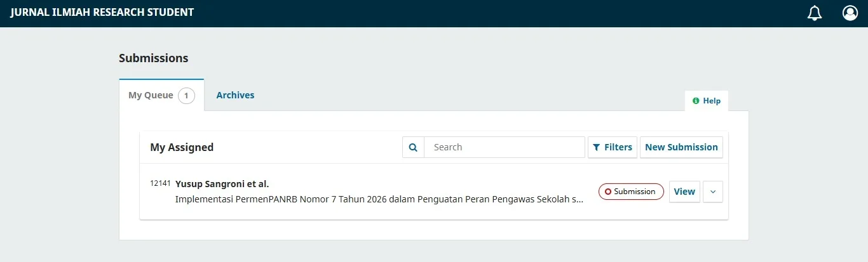Open the notifications bell icon
The height and width of the screenshot is (262, 868).
pyautogui.click(x=815, y=13)
